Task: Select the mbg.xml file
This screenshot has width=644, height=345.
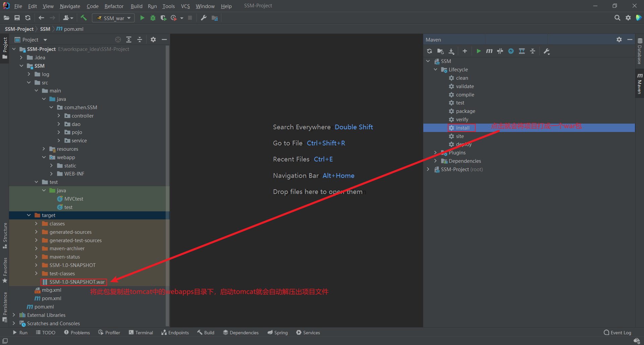Action: (51, 290)
